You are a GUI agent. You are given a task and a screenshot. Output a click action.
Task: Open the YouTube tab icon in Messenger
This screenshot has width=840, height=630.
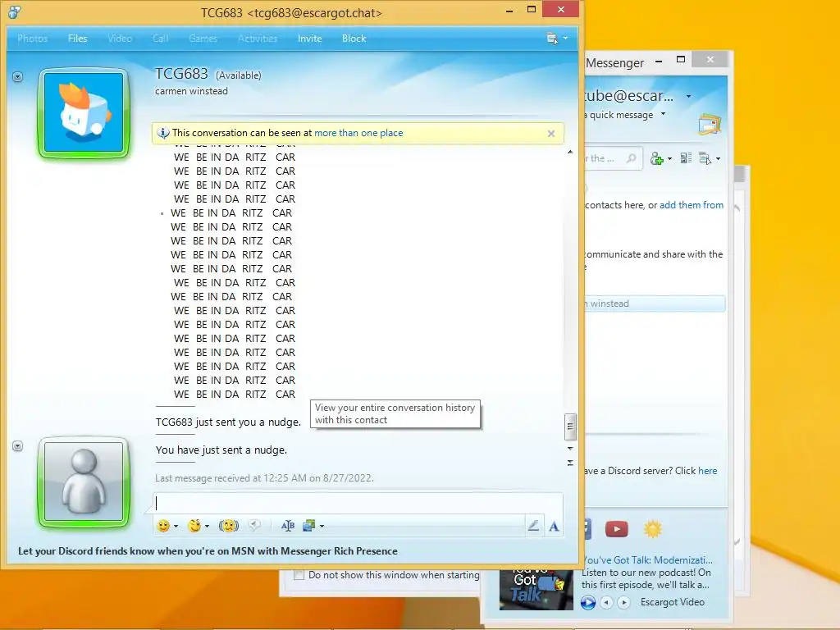coord(617,529)
